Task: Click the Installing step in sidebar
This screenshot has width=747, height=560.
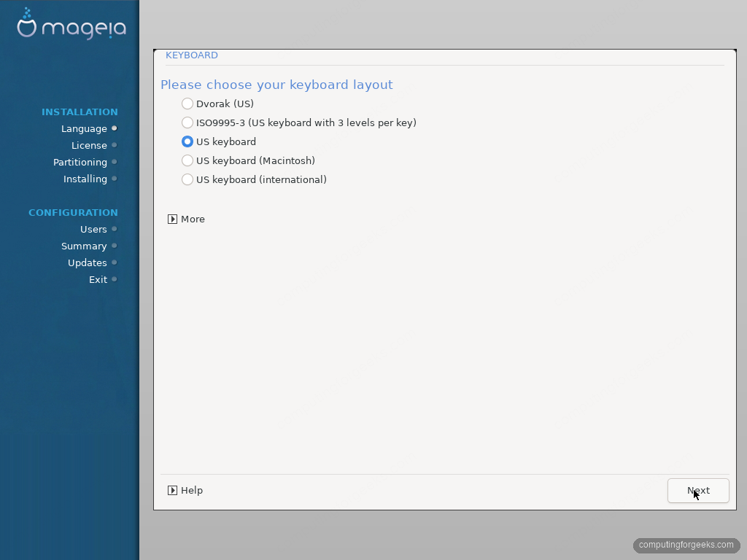Action: tap(85, 179)
